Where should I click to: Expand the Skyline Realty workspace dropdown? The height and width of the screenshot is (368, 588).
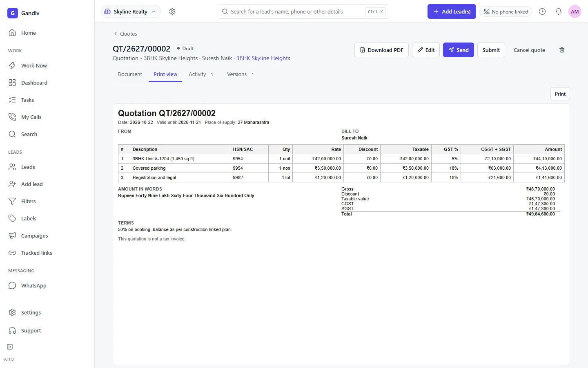(x=131, y=11)
